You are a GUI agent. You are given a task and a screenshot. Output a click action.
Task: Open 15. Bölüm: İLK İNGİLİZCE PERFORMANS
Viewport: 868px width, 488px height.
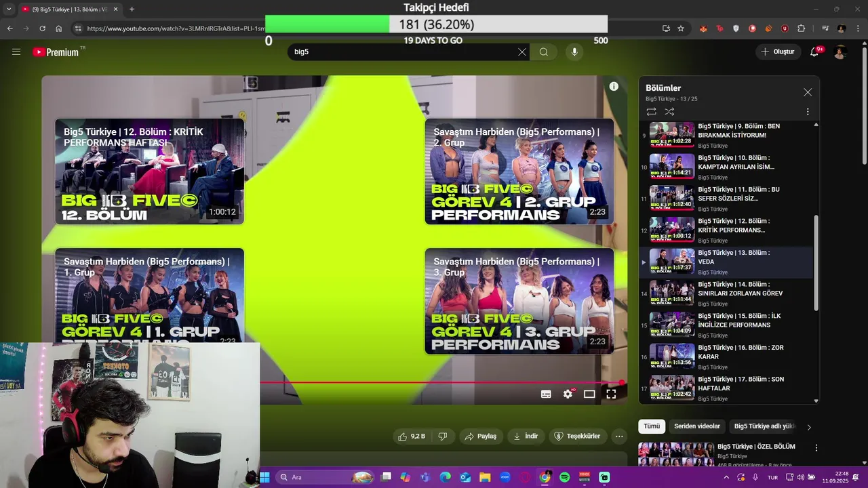[x=726, y=325]
